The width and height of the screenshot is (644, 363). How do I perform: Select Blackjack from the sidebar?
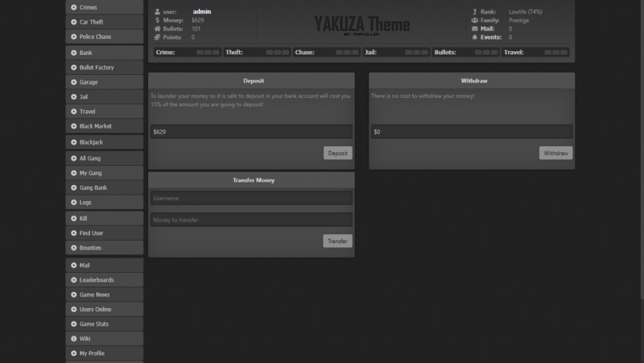pyautogui.click(x=91, y=142)
